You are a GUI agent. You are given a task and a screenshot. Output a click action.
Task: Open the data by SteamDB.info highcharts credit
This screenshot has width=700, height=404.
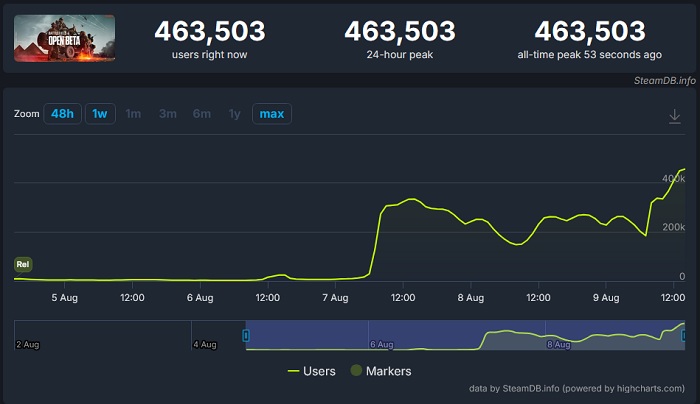coord(576,388)
